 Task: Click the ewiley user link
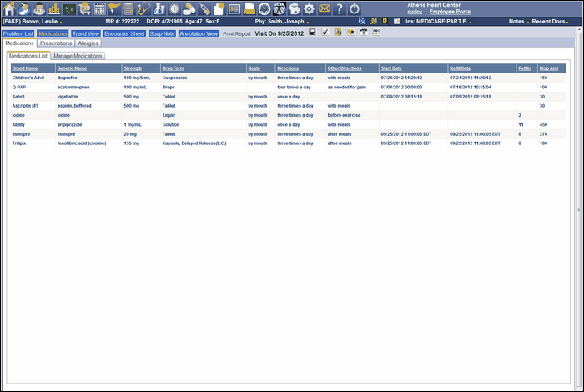[415, 12]
